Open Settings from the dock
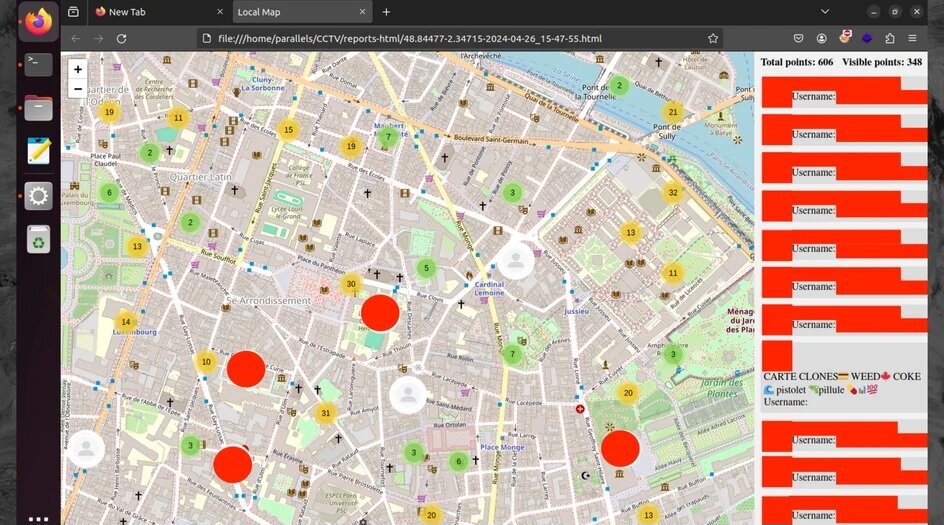 point(39,196)
